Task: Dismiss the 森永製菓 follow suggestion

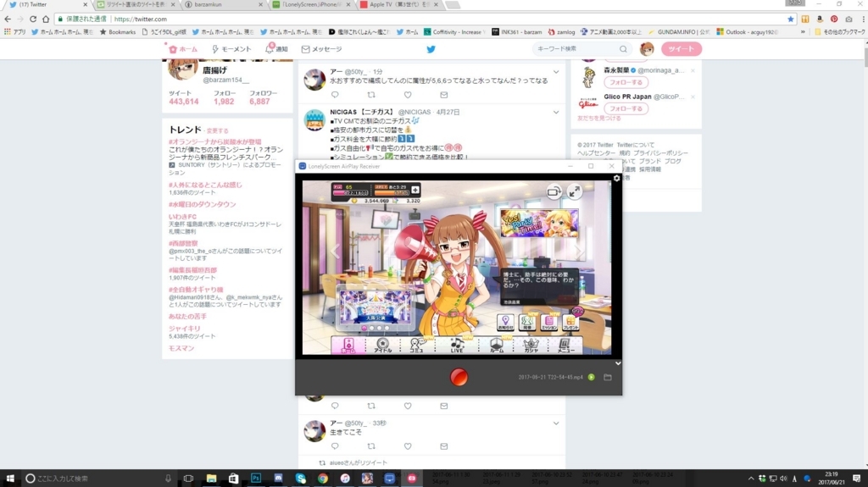Action: (693, 71)
